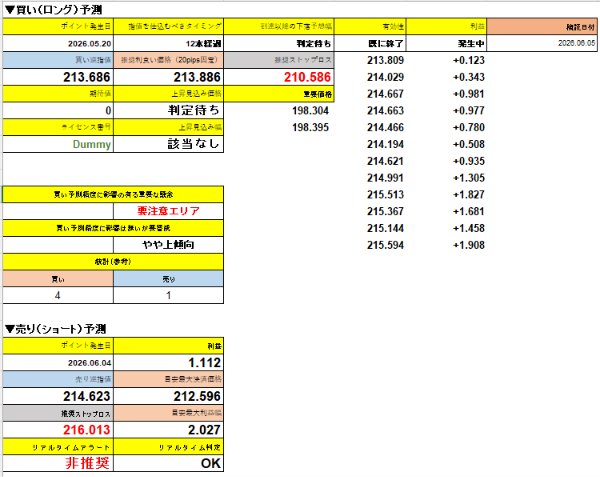Select the sell stop price 214.623

58,396
